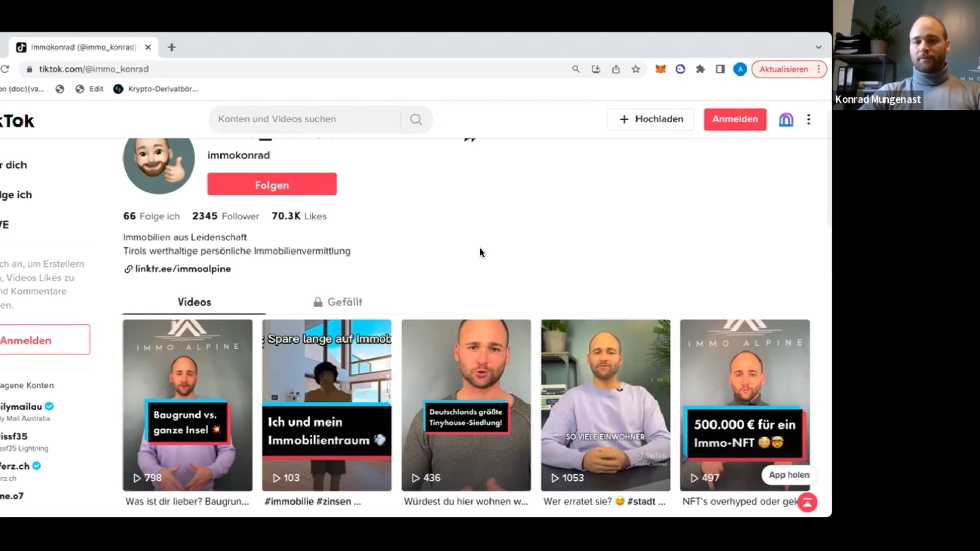
Task: Click the lock icon in address bar
Action: (x=29, y=69)
